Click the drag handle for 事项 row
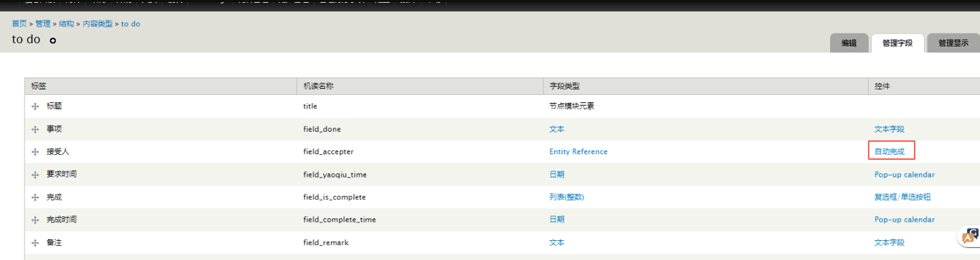Viewport: 980px width, 260px height. click(x=35, y=130)
